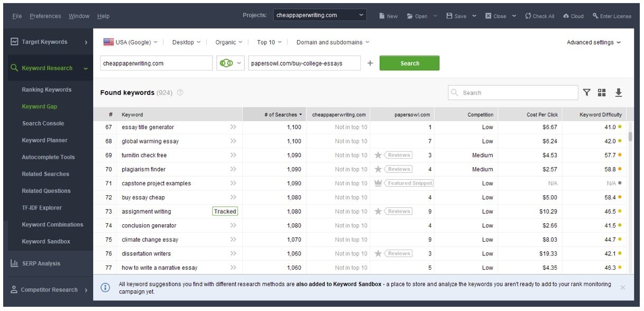Click the help icon beside Found keywords
Image resolution: width=644 pixels, height=311 pixels.
pos(180,93)
